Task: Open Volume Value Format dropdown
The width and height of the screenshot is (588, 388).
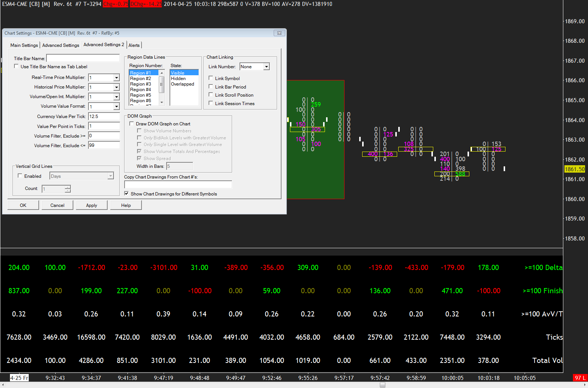Action: [x=116, y=107]
